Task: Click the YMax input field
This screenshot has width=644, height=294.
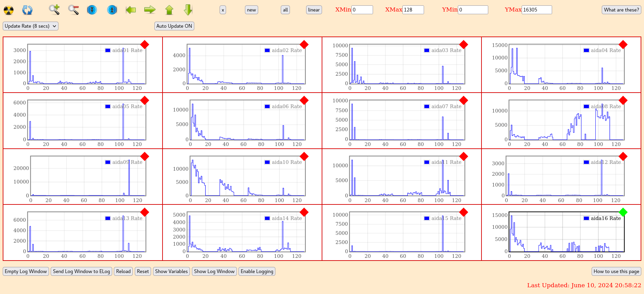Action: click(x=537, y=10)
